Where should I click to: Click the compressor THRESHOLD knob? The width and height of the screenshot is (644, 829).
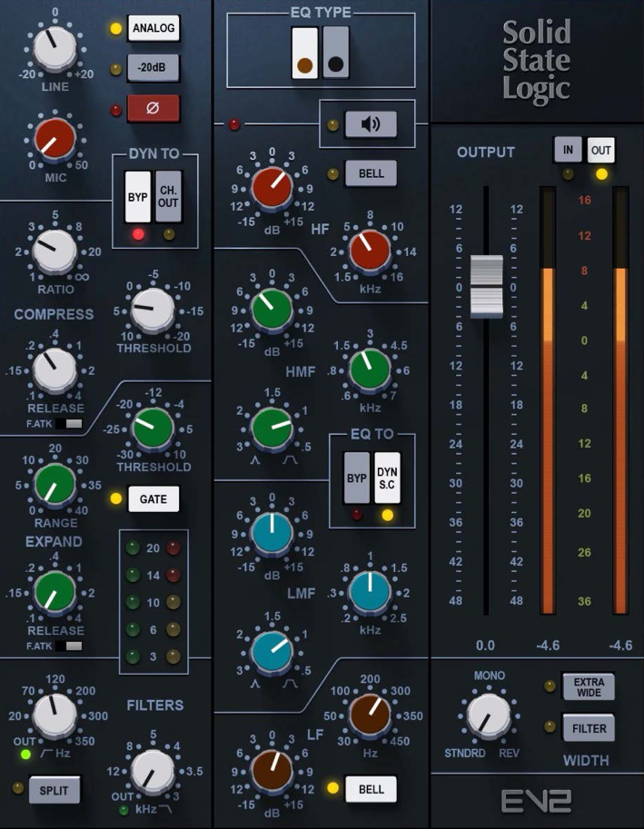click(x=153, y=309)
